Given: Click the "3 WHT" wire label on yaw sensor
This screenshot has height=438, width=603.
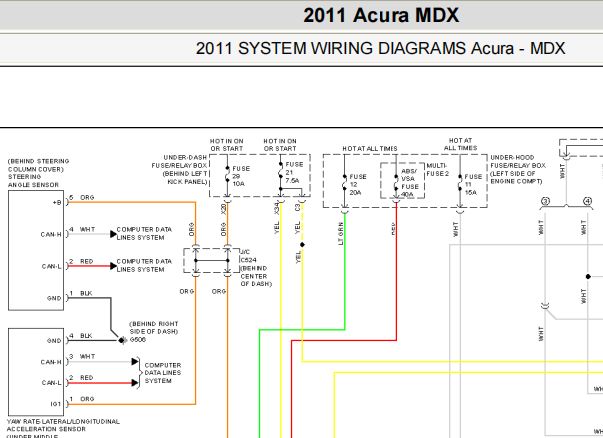Looking at the screenshot, I should coord(82,356).
